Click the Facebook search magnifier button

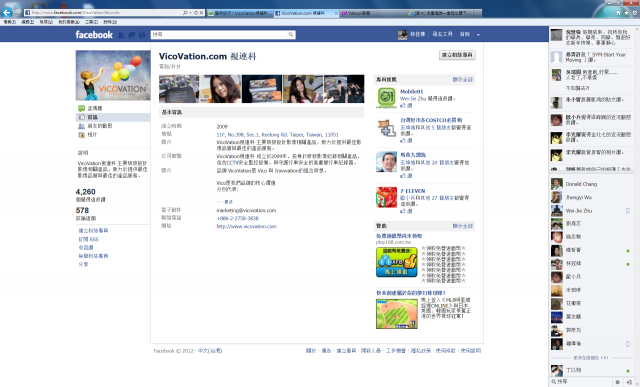(x=291, y=35)
